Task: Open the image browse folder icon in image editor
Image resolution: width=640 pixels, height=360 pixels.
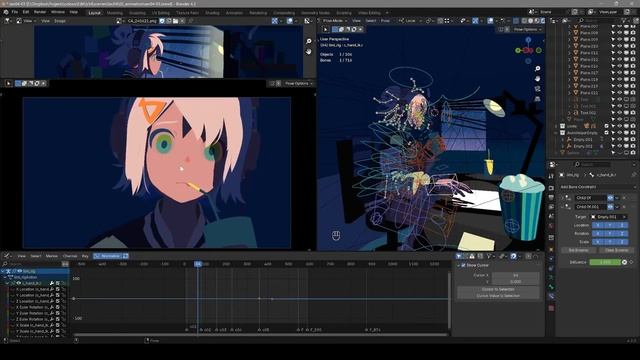Action: click(x=175, y=20)
